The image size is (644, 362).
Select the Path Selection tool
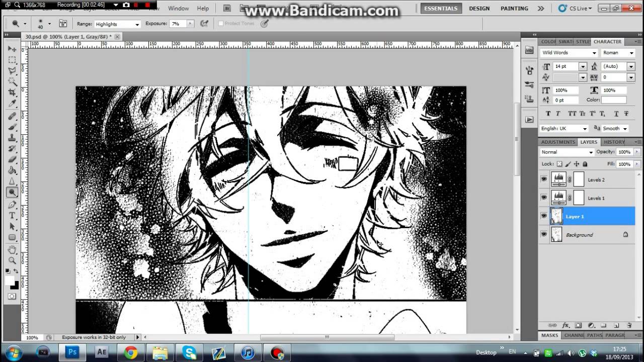[x=12, y=227]
